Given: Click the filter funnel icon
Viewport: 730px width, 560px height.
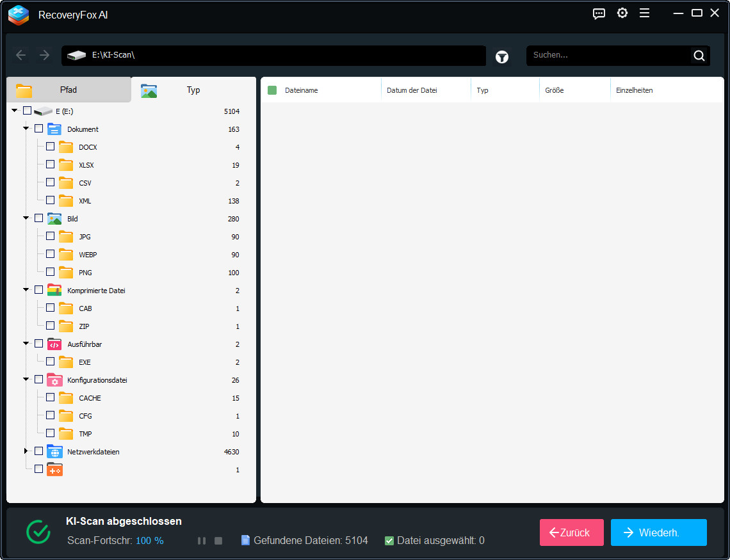Looking at the screenshot, I should point(502,57).
